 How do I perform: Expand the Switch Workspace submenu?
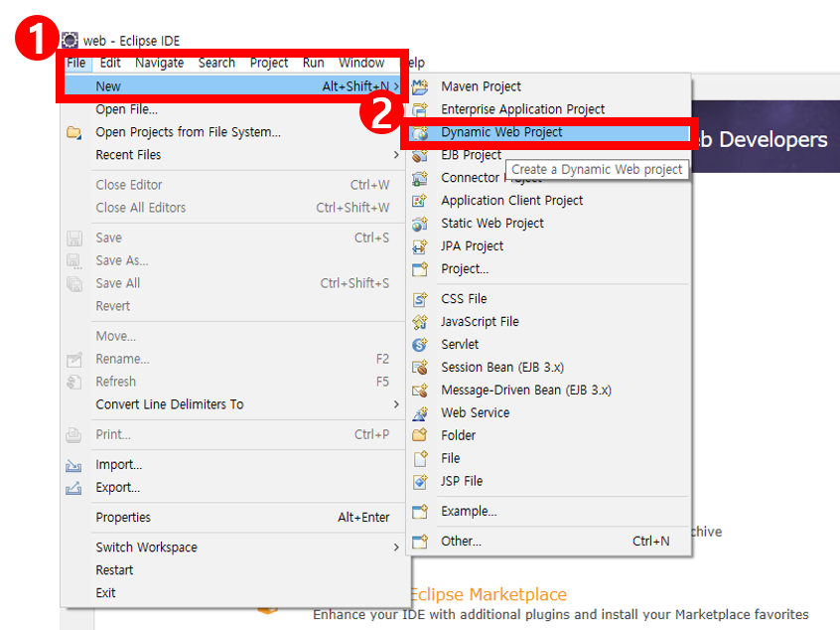coord(396,548)
